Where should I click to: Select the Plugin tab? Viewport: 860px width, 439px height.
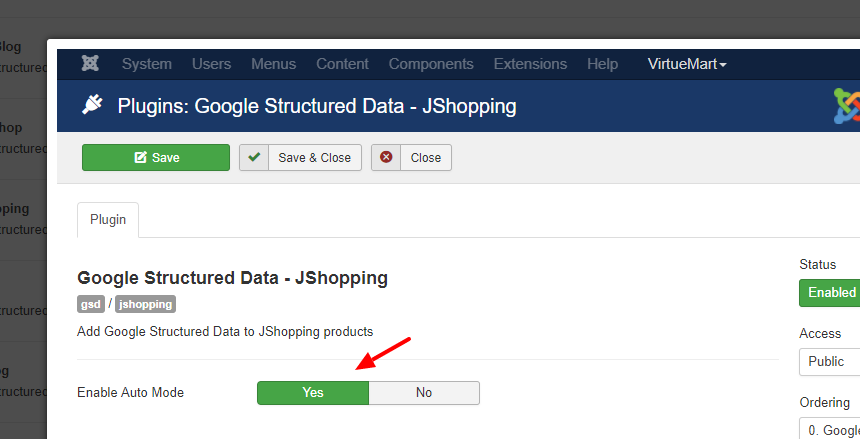[108, 220]
